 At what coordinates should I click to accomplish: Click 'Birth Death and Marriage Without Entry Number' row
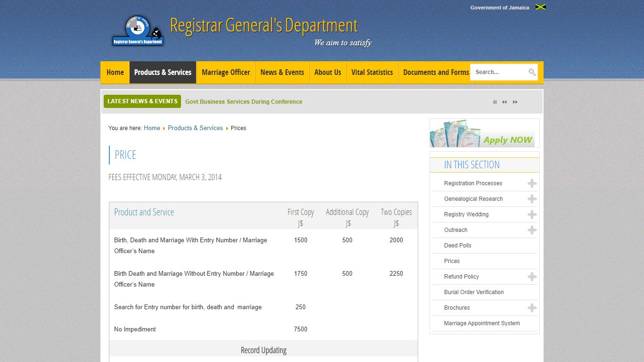194,279
